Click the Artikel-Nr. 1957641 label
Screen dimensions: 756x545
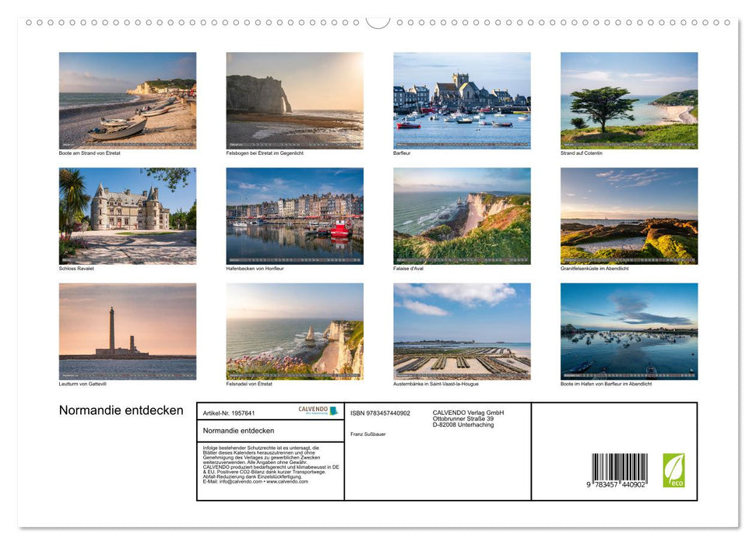click(x=230, y=413)
